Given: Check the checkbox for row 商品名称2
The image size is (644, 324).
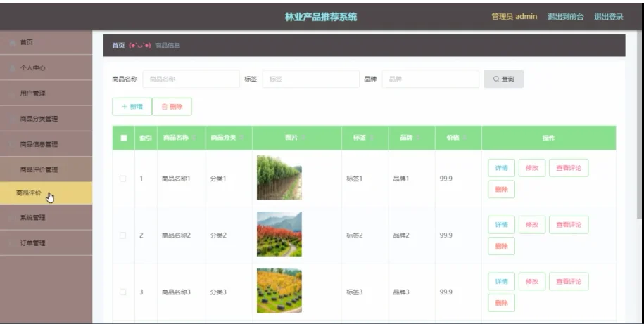Looking at the screenshot, I should [122, 235].
